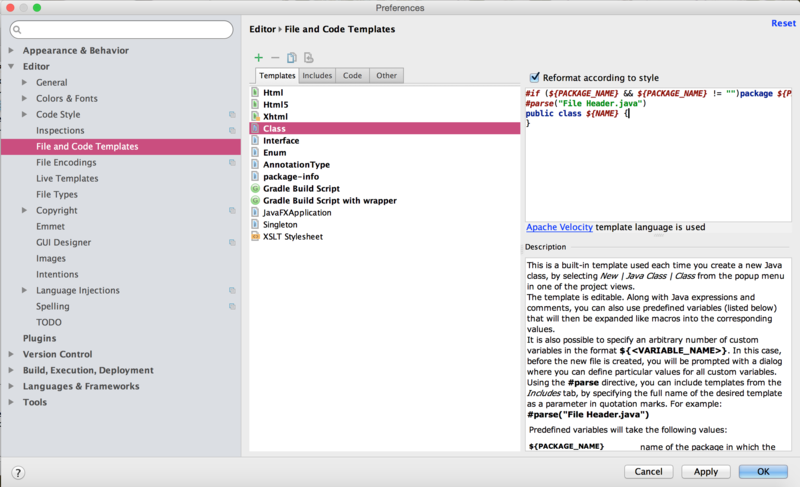Click the Gradle Build Script with wrapper icon
Image resolution: width=800 pixels, height=487 pixels.
pyautogui.click(x=255, y=200)
